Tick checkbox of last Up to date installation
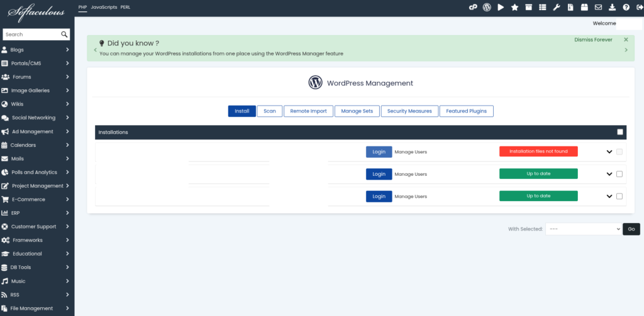The image size is (644, 316). [x=619, y=196]
